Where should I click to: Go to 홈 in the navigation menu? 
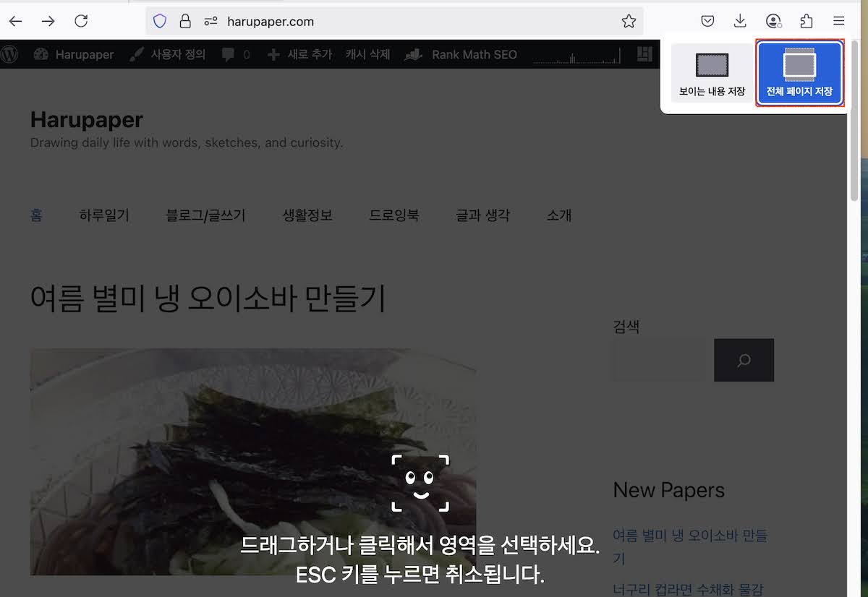(x=36, y=215)
